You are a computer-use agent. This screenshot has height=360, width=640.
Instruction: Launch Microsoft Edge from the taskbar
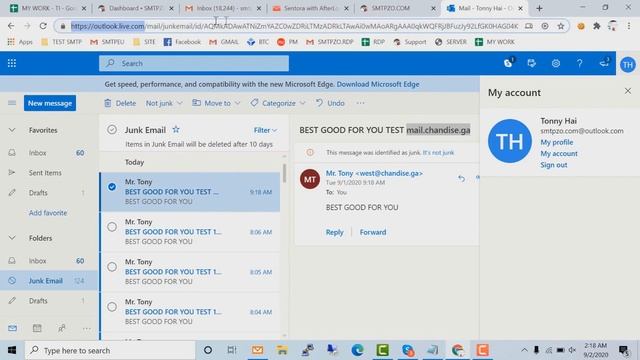(x=358, y=350)
